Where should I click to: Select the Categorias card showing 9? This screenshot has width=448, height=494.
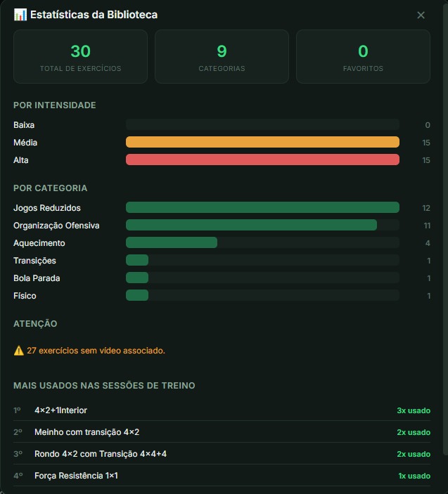(222, 57)
